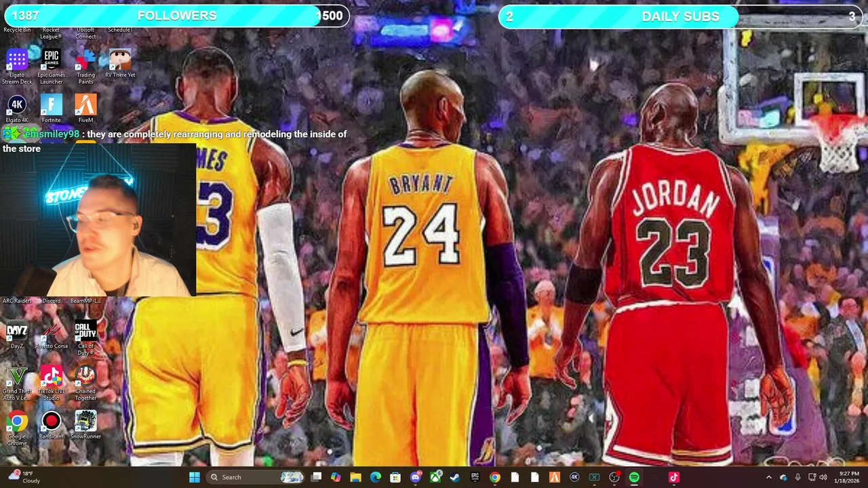
Task: Click the Daily Subs progress bar
Action: coord(680,16)
